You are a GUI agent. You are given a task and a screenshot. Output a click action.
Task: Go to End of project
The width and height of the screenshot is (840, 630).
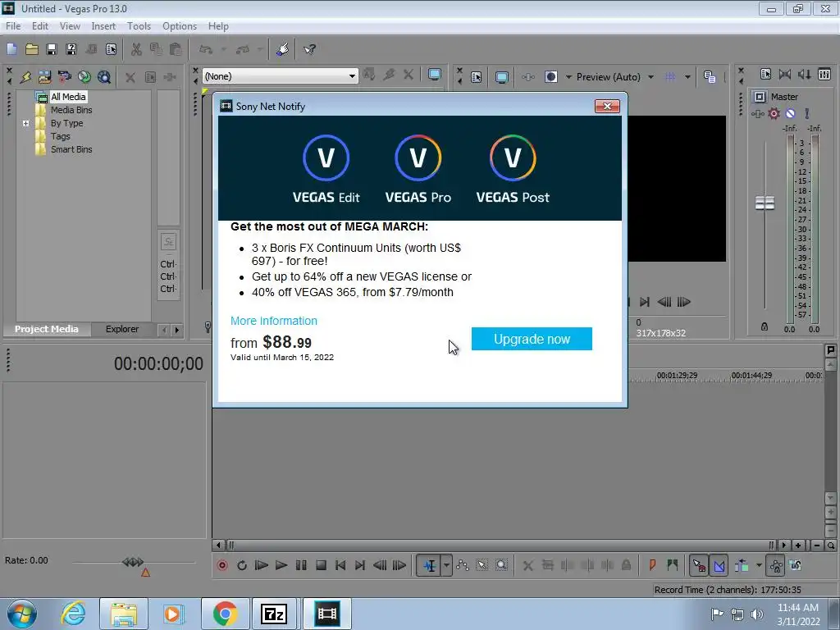360,565
